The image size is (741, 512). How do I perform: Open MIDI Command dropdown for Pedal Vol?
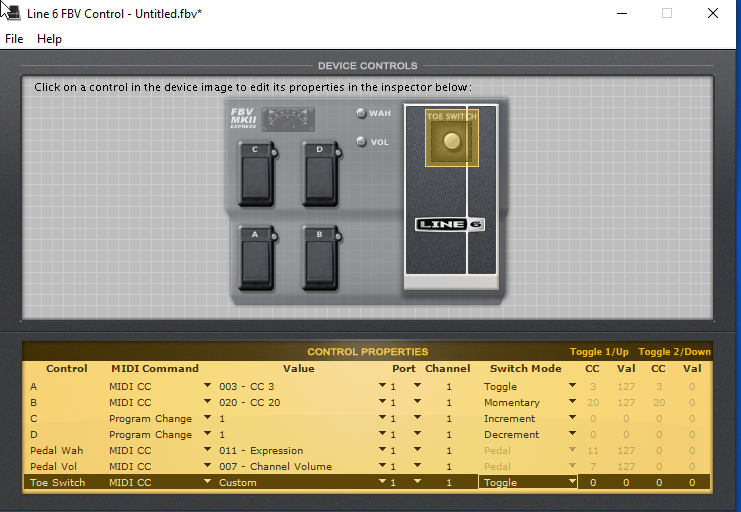207,466
